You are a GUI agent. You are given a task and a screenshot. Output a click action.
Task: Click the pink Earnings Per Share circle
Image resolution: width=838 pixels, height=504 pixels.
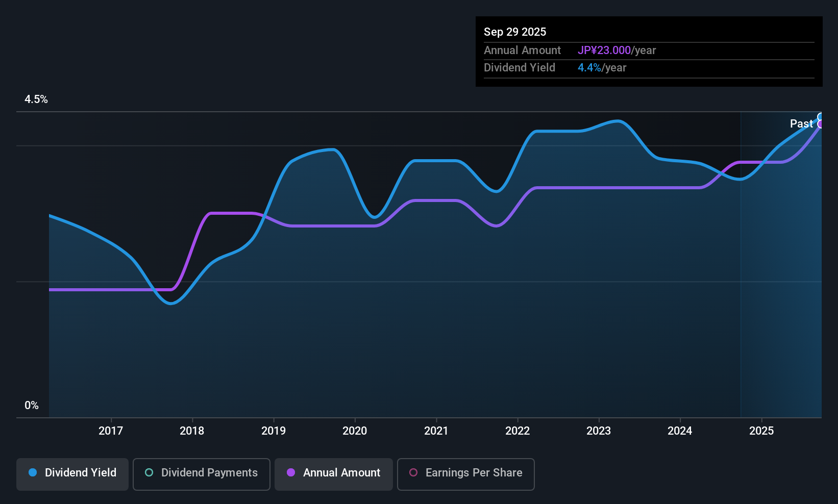coord(413,473)
